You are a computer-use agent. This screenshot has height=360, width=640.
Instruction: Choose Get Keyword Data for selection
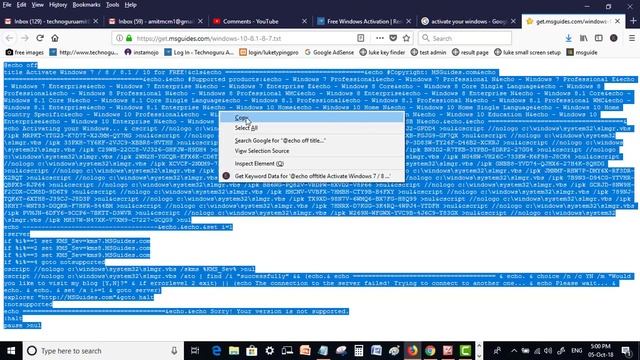pyautogui.click(x=312, y=176)
